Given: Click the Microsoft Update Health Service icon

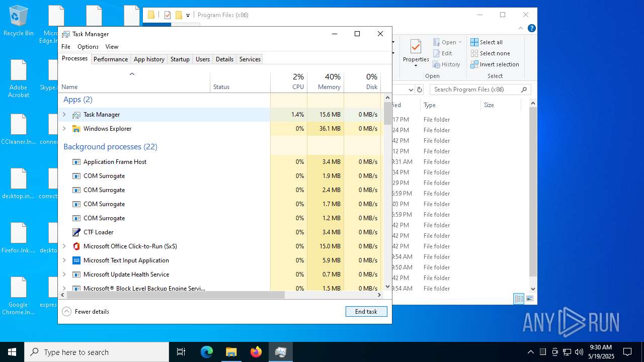Looking at the screenshot, I should tap(76, 275).
